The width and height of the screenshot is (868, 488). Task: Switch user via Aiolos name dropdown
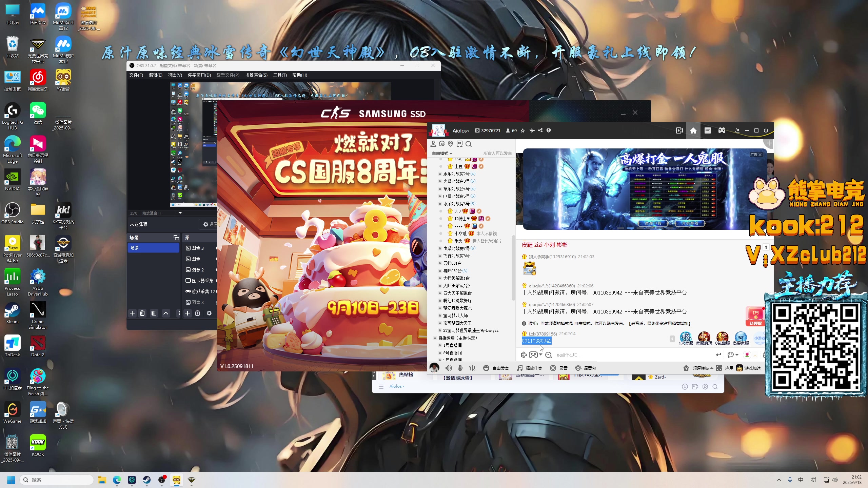(x=461, y=130)
